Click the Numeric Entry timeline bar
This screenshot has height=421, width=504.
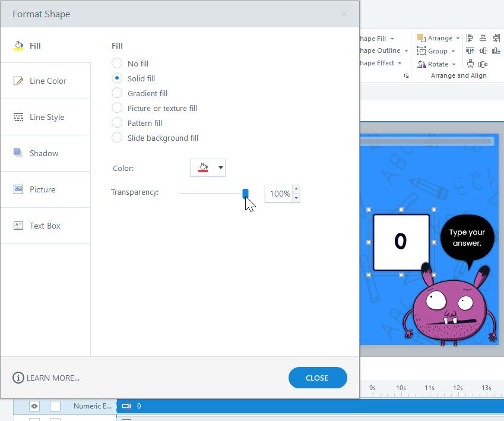(x=310, y=406)
